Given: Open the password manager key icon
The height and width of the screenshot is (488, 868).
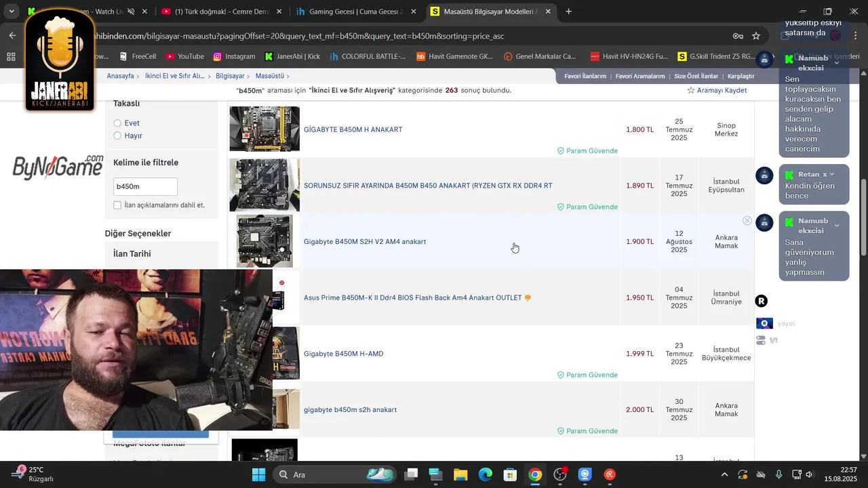Looking at the screenshot, I should click(x=738, y=35).
